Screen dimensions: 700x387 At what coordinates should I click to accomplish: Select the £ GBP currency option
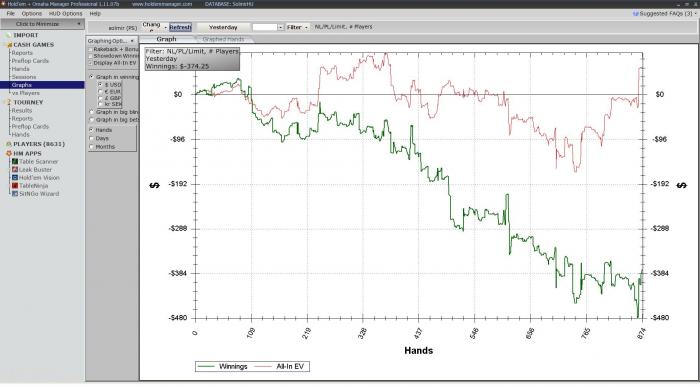[101, 98]
